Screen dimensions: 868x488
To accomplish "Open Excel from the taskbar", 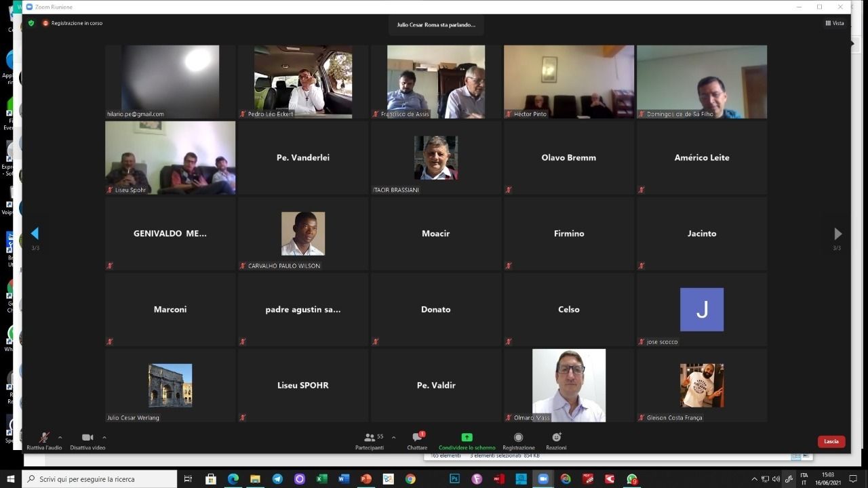I will click(x=321, y=479).
